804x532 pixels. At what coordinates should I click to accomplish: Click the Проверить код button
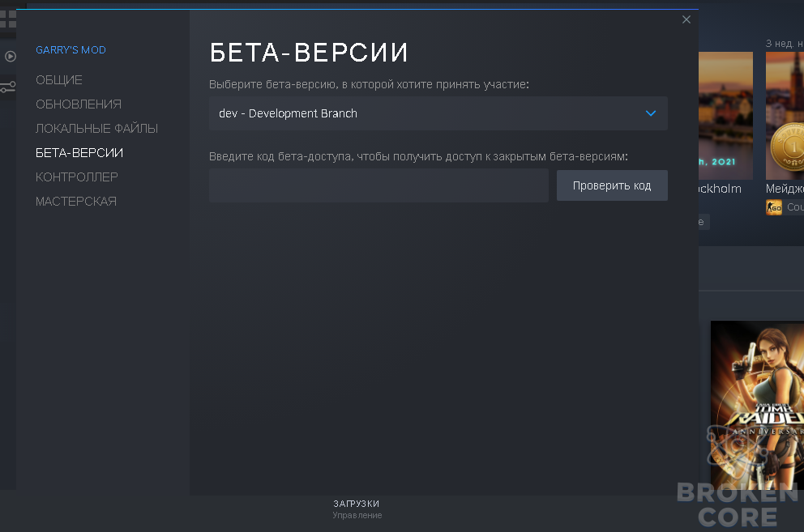pyautogui.click(x=612, y=185)
